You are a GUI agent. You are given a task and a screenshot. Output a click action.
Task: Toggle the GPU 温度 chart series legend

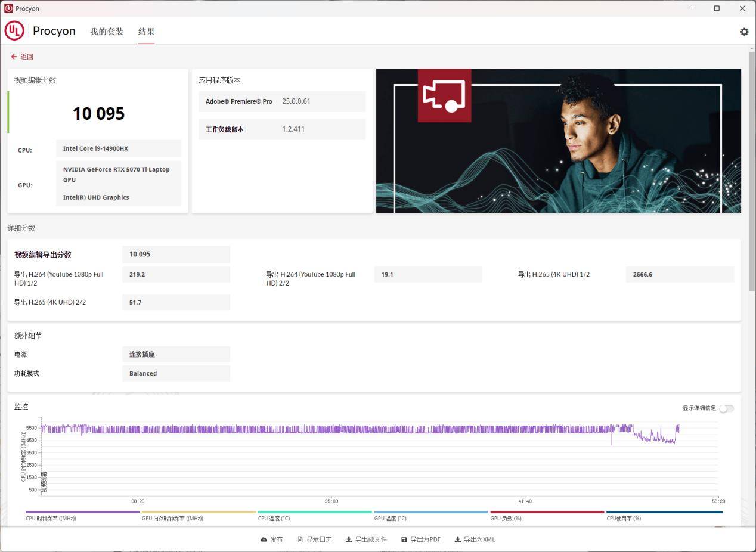click(x=391, y=518)
